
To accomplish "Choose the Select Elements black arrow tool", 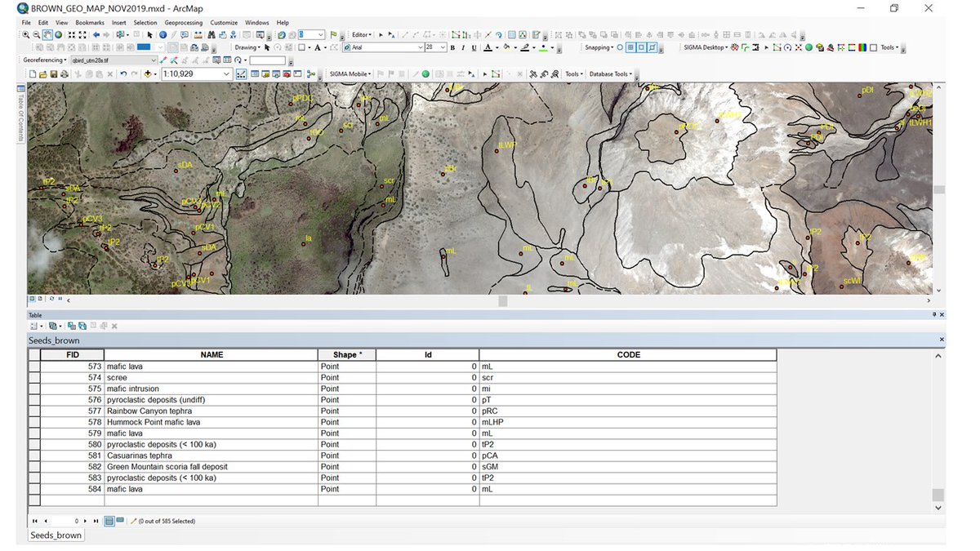I will 149,35.
